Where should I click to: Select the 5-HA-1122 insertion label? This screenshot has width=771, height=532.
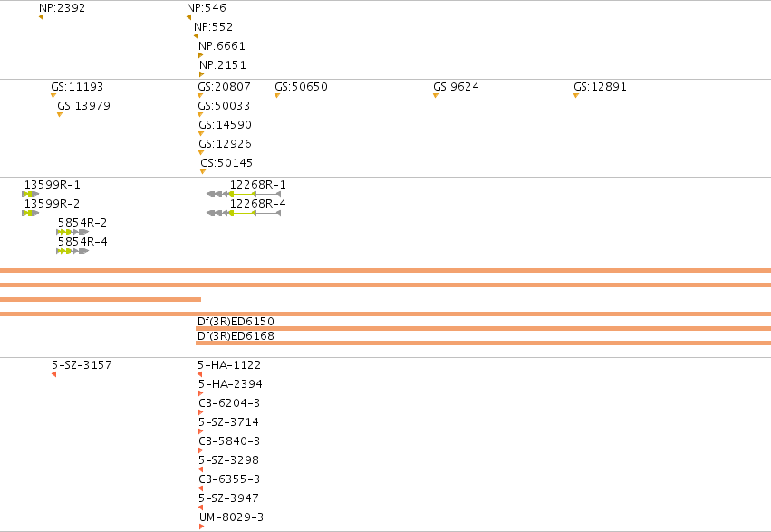pyautogui.click(x=229, y=365)
